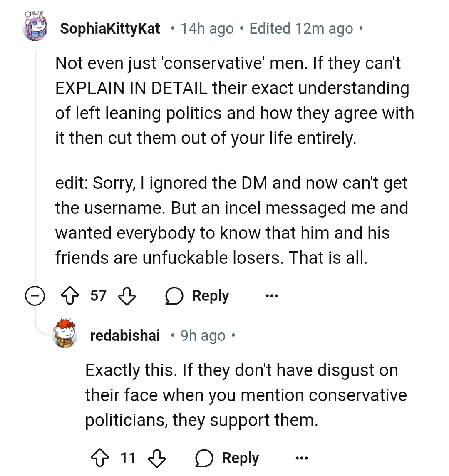Visit the SophiaKittyKat username profile
The width and height of the screenshot is (449, 476).
[110, 29]
